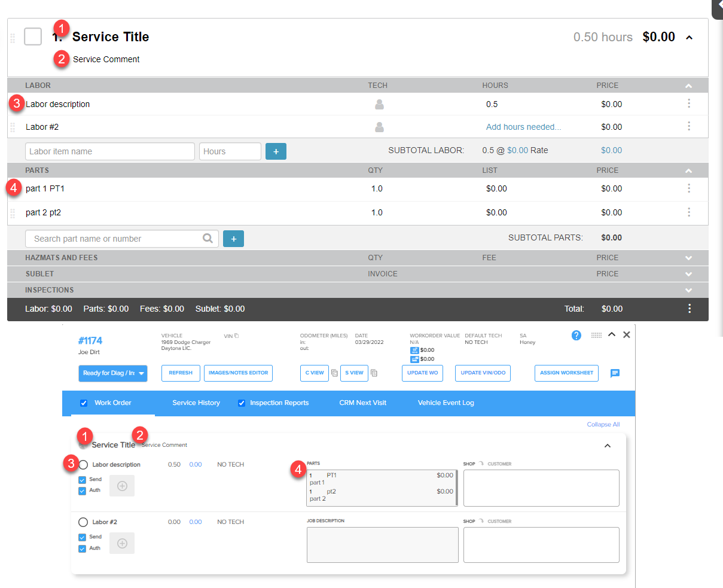
Task: Switch to Work Order tab
Action: 112,403
